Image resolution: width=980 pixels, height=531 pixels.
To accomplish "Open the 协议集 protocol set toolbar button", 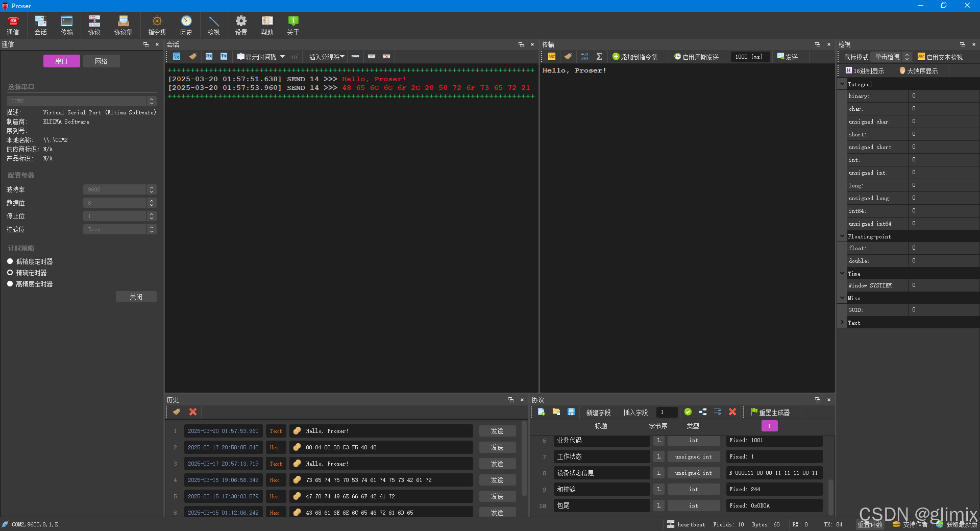I will pyautogui.click(x=123, y=26).
